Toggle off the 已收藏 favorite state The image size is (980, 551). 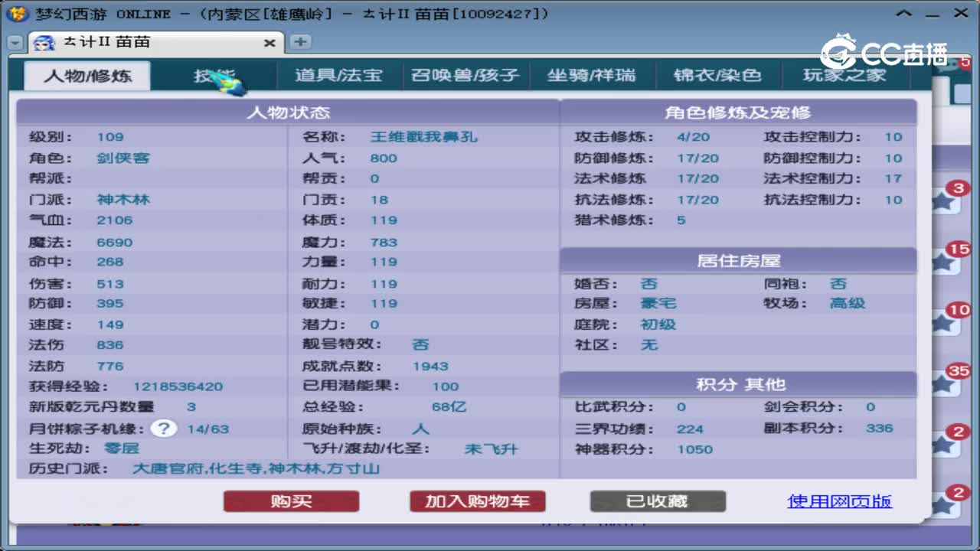point(657,501)
